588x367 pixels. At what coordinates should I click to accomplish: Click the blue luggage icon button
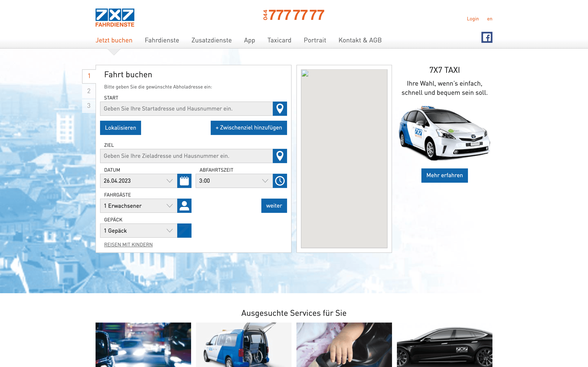tap(184, 231)
